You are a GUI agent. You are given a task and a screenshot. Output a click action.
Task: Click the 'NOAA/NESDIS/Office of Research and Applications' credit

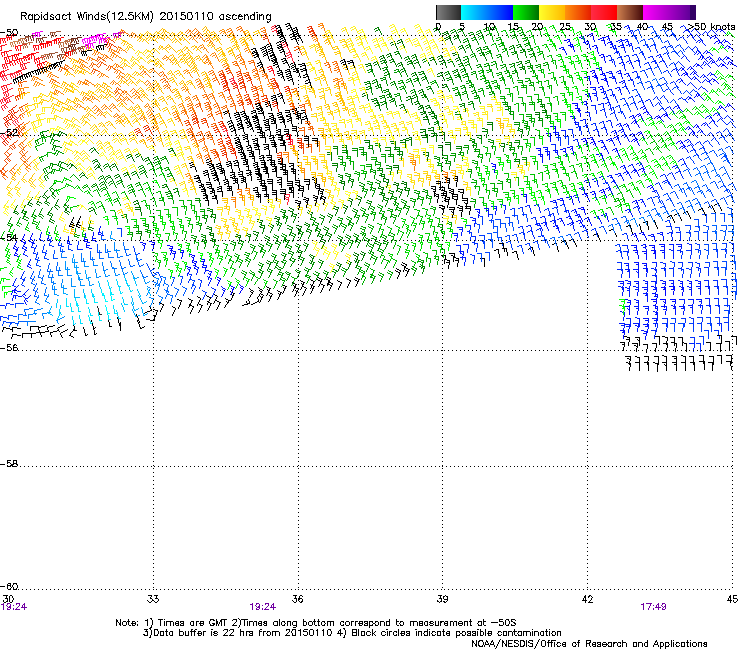pyautogui.click(x=589, y=644)
